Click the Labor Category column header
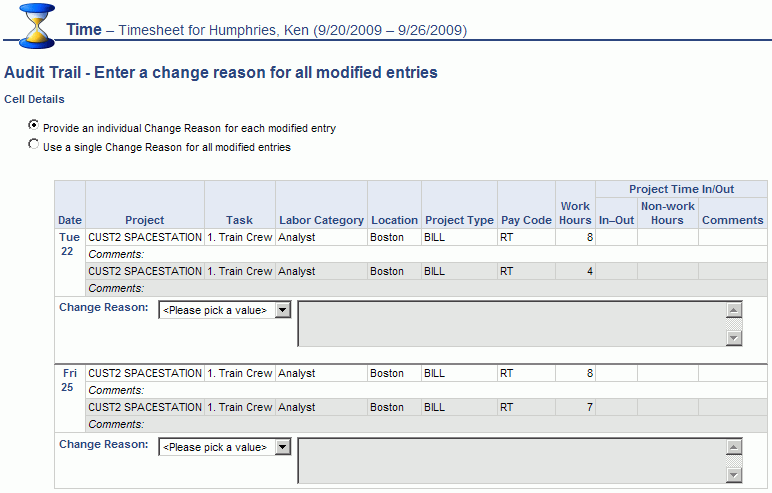 pyautogui.click(x=321, y=220)
